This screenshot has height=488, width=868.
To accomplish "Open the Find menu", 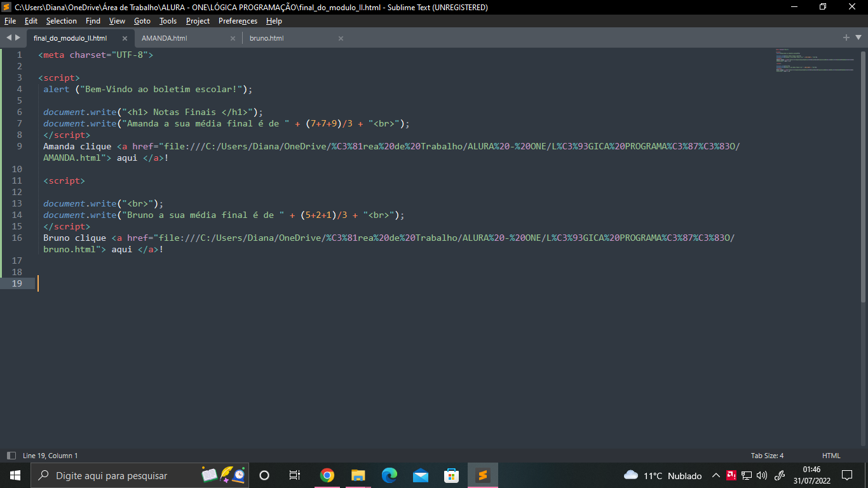I will 93,21.
